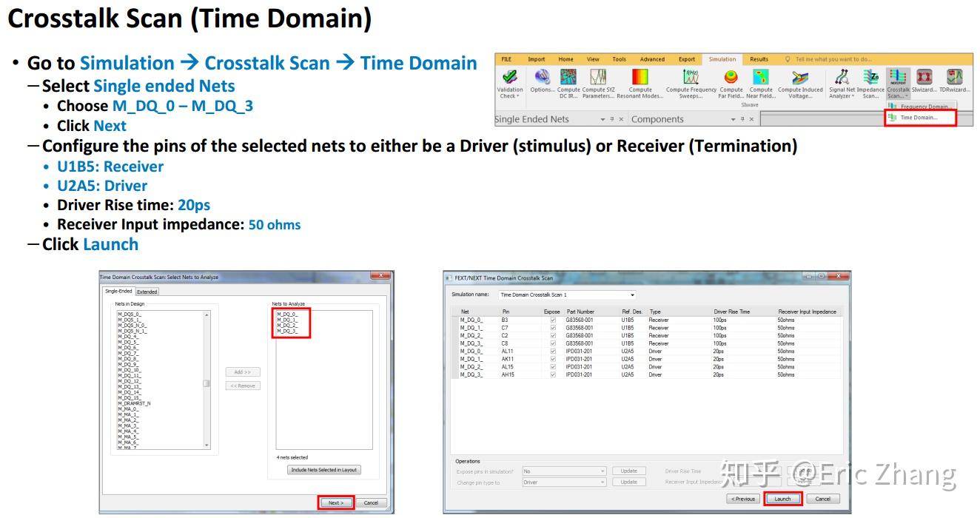
Task: Open the Advanced ribbon tab
Action: [652, 59]
